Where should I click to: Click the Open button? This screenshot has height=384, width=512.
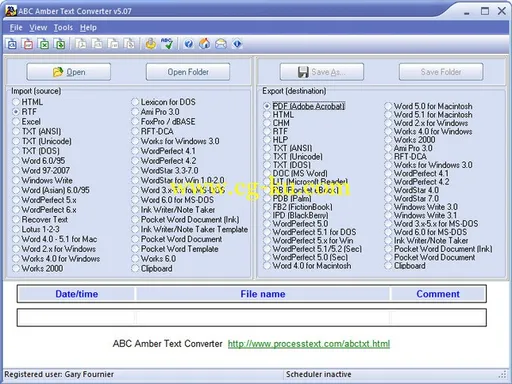click(x=69, y=72)
